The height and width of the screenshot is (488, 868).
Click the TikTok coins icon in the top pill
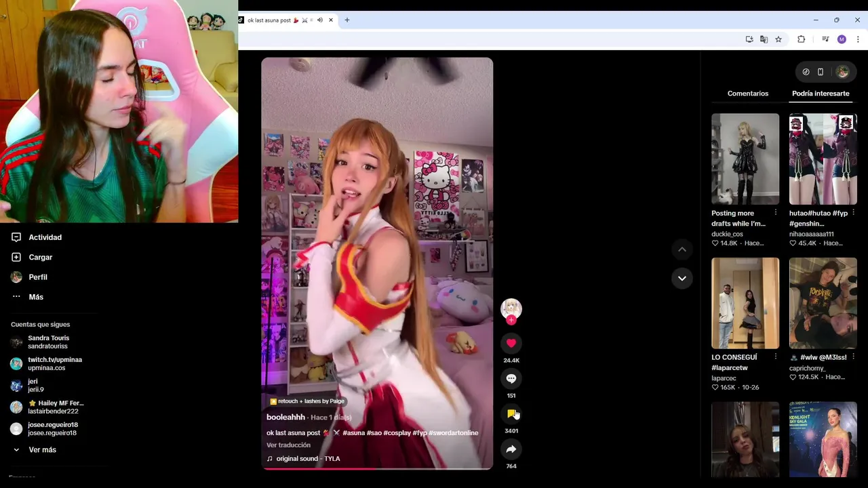pos(806,72)
